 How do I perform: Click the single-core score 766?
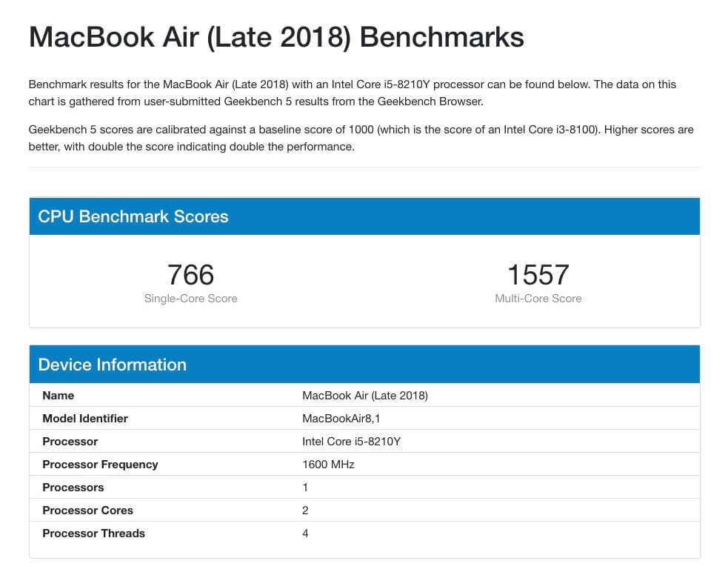(190, 275)
